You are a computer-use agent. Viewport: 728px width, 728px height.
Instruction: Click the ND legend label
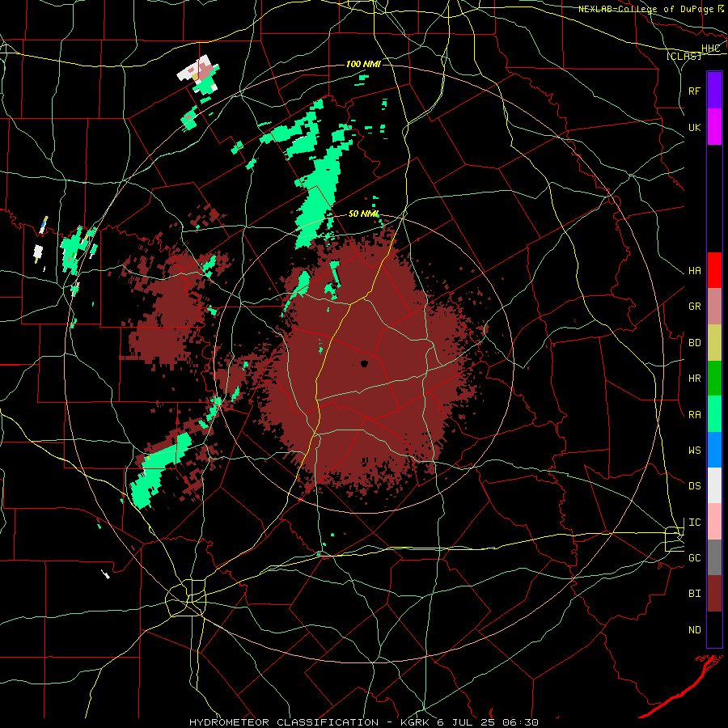[x=694, y=629]
